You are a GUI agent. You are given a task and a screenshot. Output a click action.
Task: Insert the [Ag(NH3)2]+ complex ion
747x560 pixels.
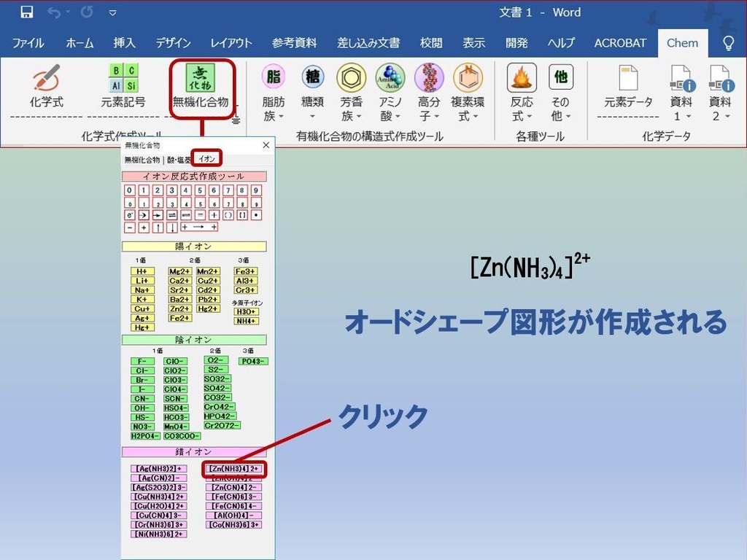pyautogui.click(x=158, y=469)
